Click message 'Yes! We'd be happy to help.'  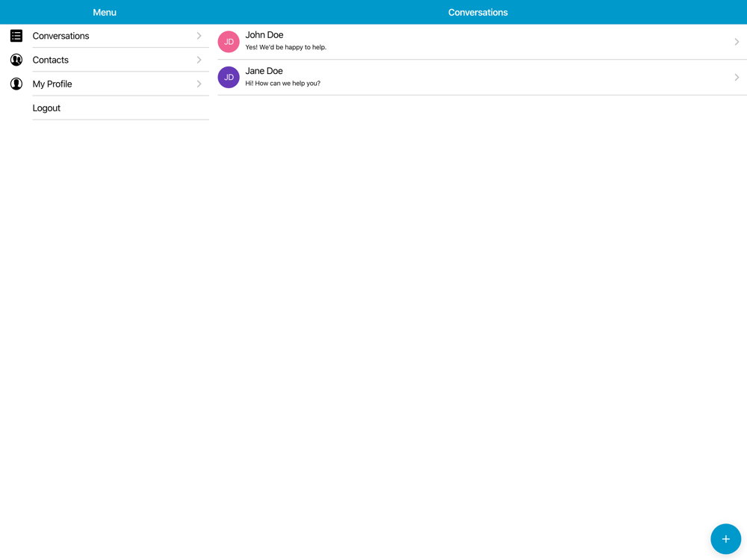tap(286, 47)
